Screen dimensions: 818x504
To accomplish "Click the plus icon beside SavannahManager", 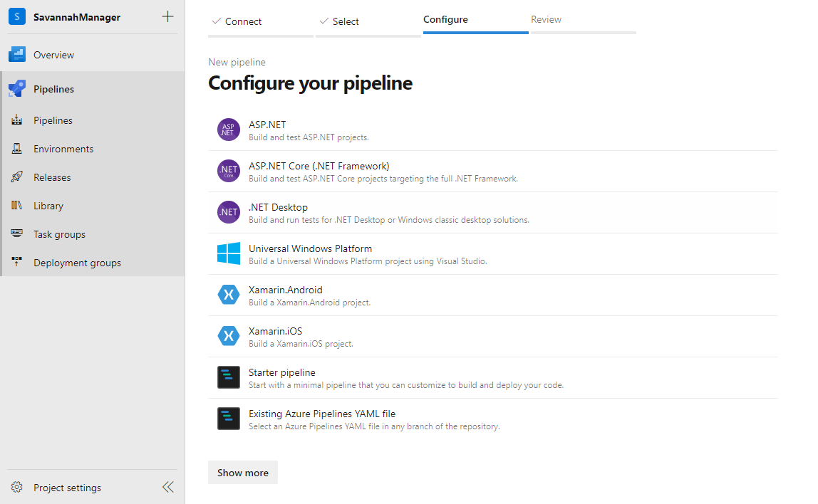I will (167, 16).
